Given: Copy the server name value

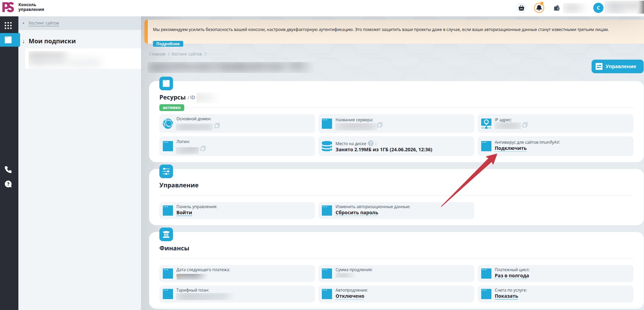Looking at the screenshot, I should point(380,125).
